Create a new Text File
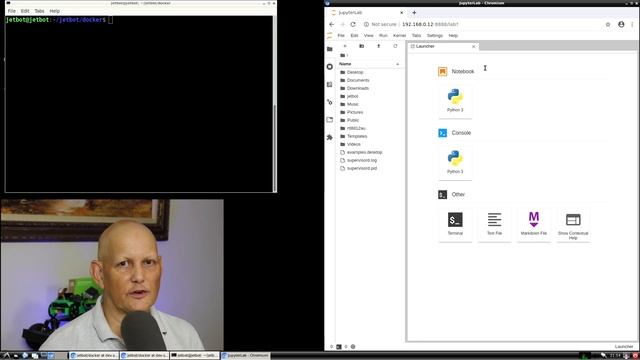This screenshot has height=360, width=640. click(x=494, y=224)
